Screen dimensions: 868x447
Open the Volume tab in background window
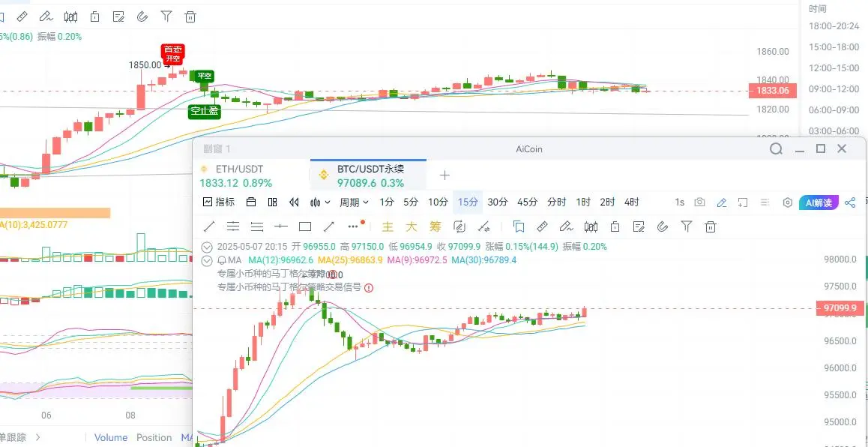[111, 437]
